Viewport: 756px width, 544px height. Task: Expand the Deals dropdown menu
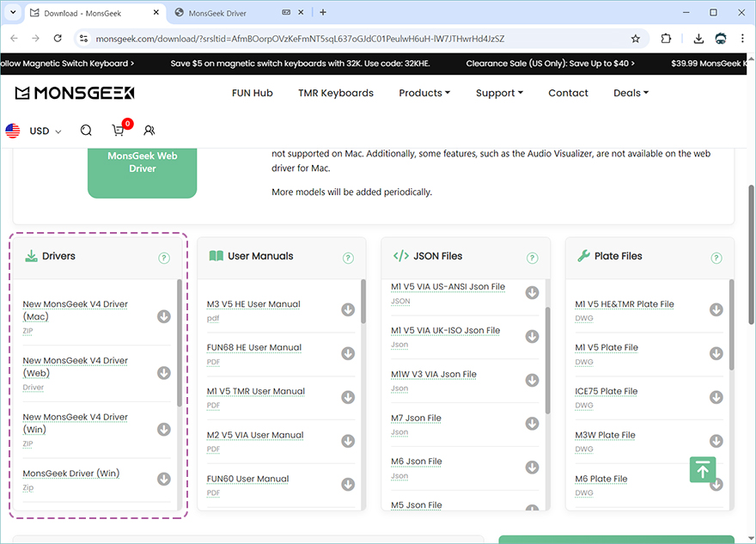click(x=631, y=93)
